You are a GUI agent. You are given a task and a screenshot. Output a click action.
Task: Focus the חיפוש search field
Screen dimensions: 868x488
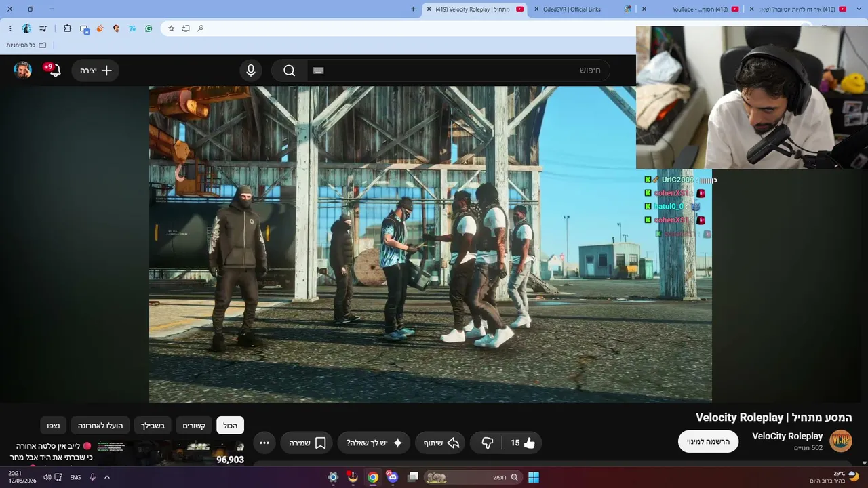tap(458, 70)
